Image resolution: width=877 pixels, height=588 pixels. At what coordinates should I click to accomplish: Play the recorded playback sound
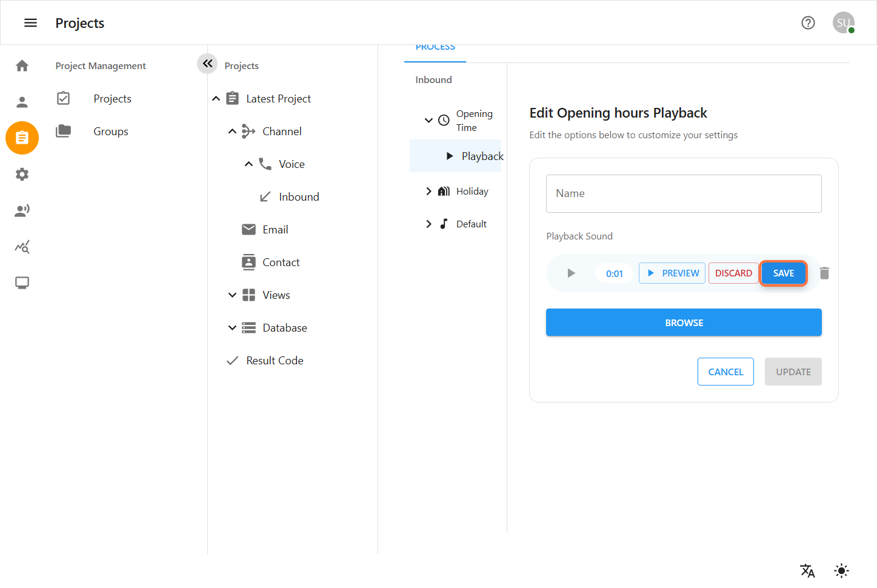[571, 273]
